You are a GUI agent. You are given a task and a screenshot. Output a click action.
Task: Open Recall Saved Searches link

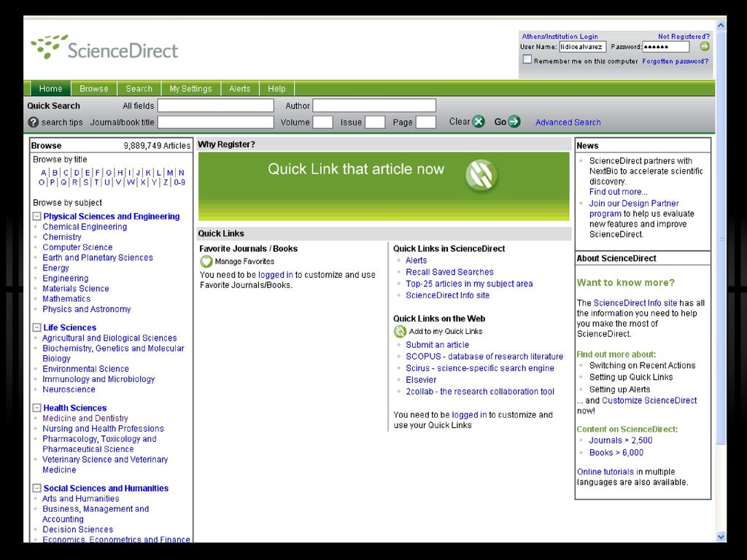[x=449, y=272]
